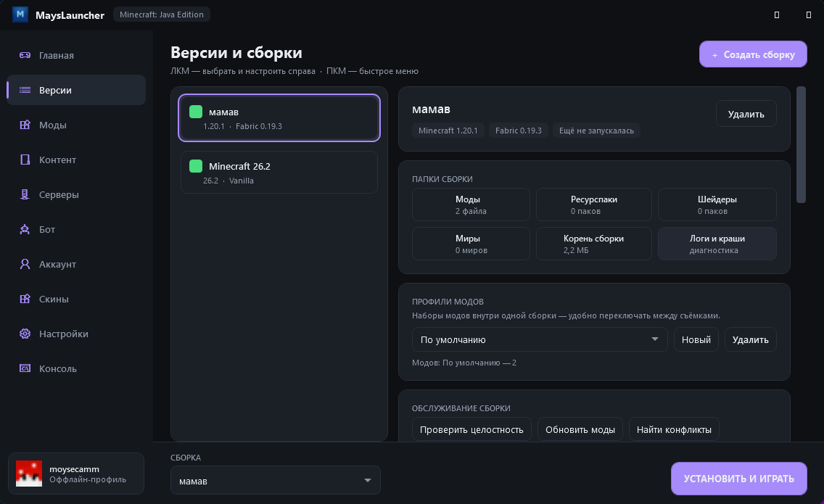The height and width of the screenshot is (504, 824).
Task: Click Найти конфликты button
Action: coord(674,429)
